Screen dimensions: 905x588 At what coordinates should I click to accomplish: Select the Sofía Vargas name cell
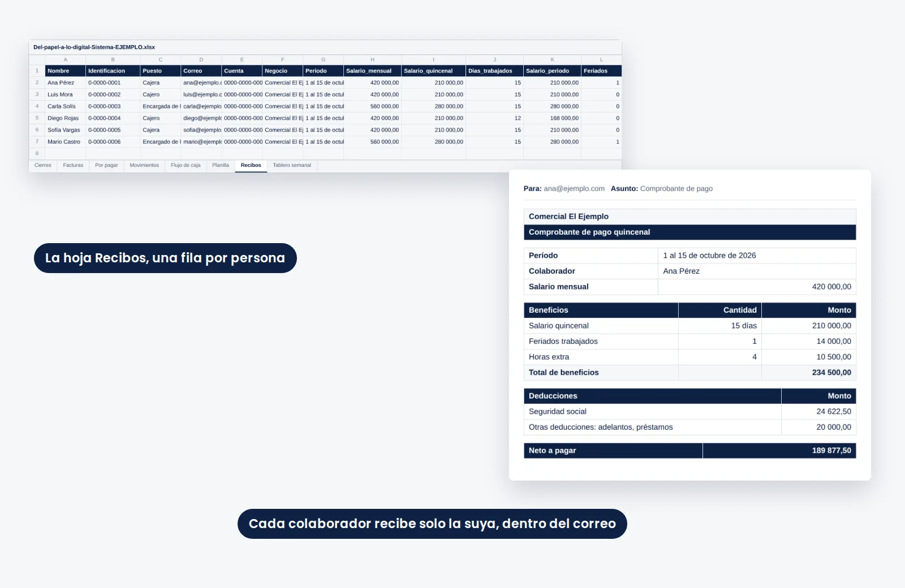65,131
